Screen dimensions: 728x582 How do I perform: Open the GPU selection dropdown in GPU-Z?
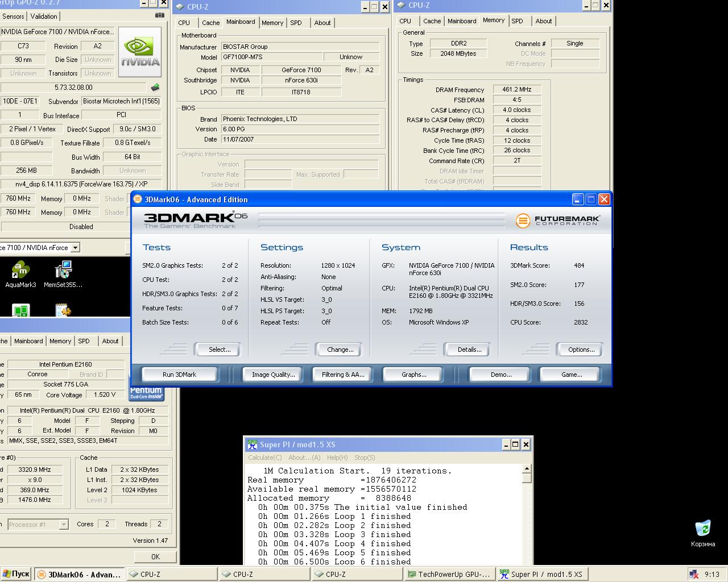[x=75, y=247]
